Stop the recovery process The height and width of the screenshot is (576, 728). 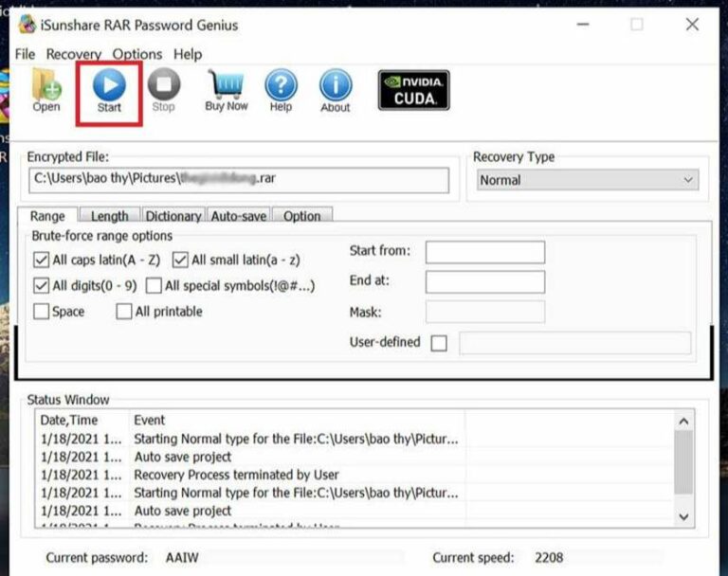tap(163, 90)
